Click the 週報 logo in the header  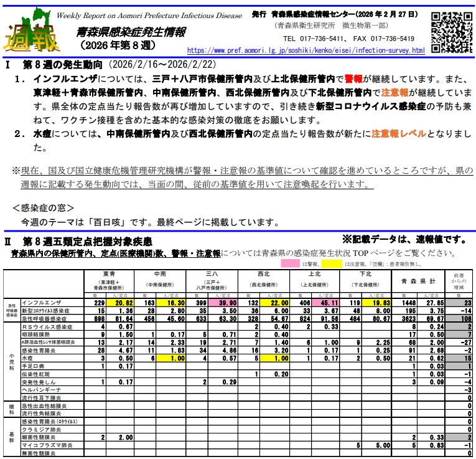(32, 31)
